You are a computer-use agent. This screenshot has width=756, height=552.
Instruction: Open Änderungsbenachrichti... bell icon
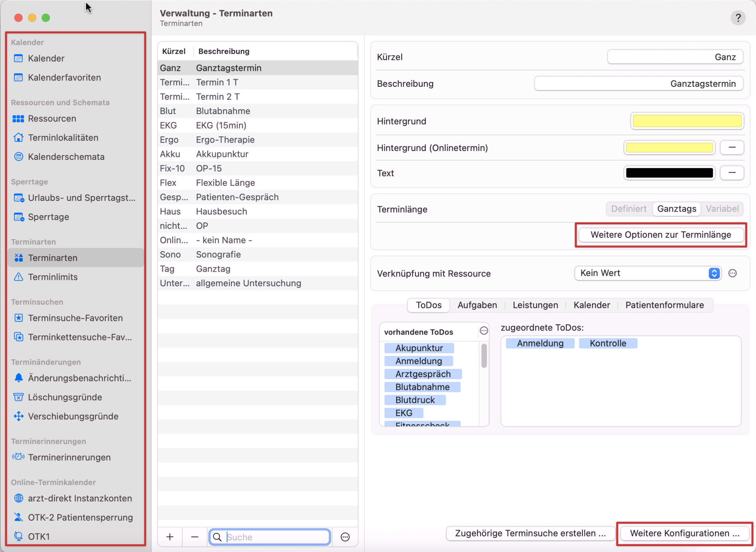[18, 378]
